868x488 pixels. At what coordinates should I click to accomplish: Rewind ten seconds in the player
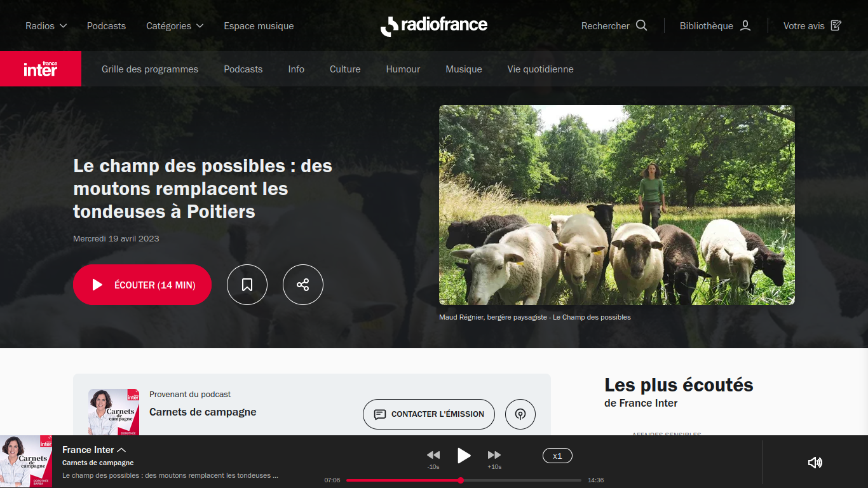[x=433, y=455]
